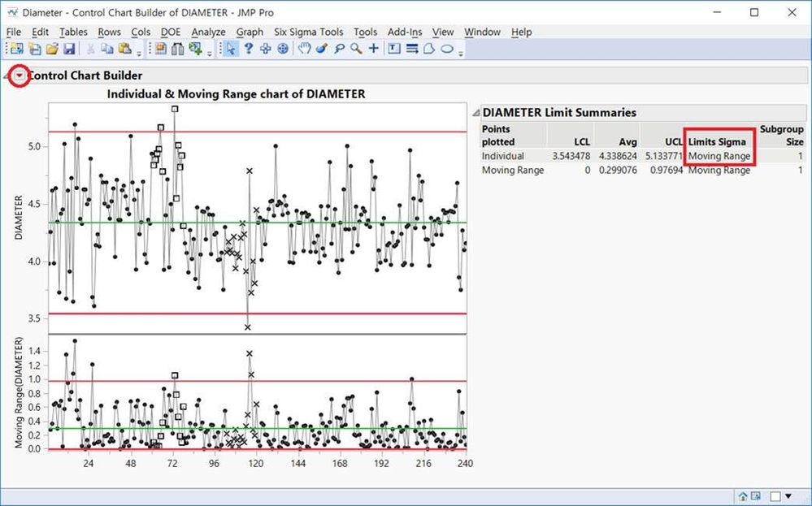Click the Open file folder icon
The image size is (812, 506).
pos(51,50)
